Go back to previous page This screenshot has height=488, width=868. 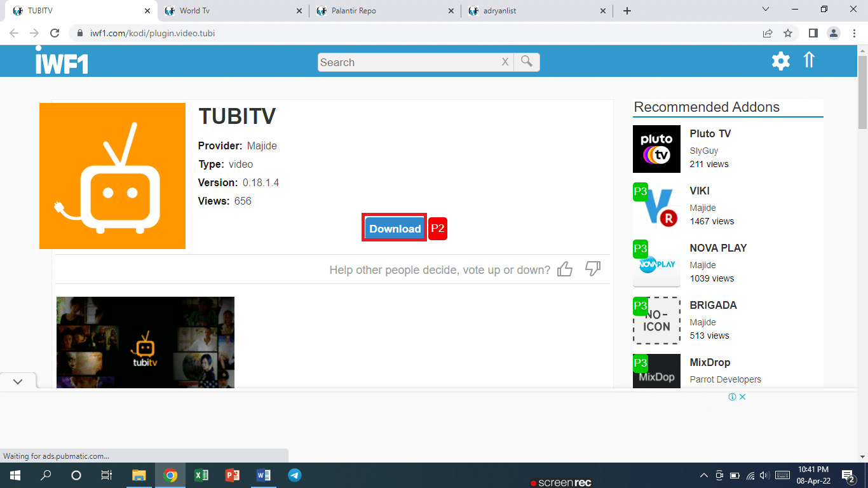(14, 33)
